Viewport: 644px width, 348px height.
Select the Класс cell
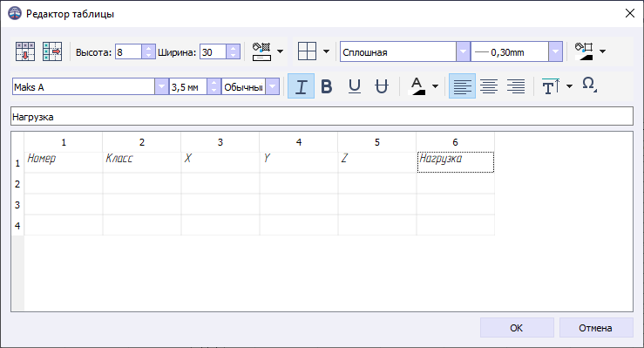coord(142,162)
